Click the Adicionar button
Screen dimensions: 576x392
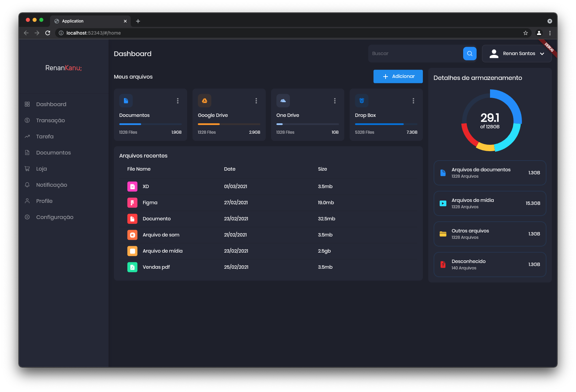[398, 76]
